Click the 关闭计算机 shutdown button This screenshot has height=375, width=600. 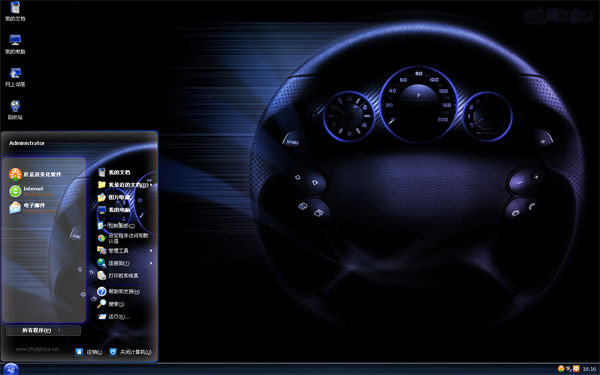tap(130, 352)
